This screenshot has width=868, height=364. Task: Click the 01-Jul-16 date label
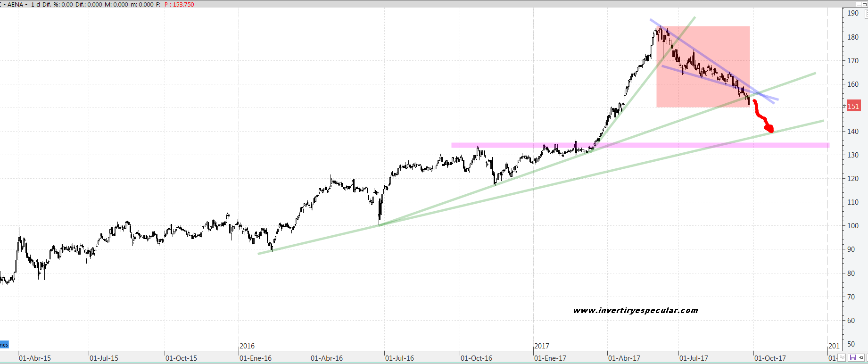click(399, 358)
